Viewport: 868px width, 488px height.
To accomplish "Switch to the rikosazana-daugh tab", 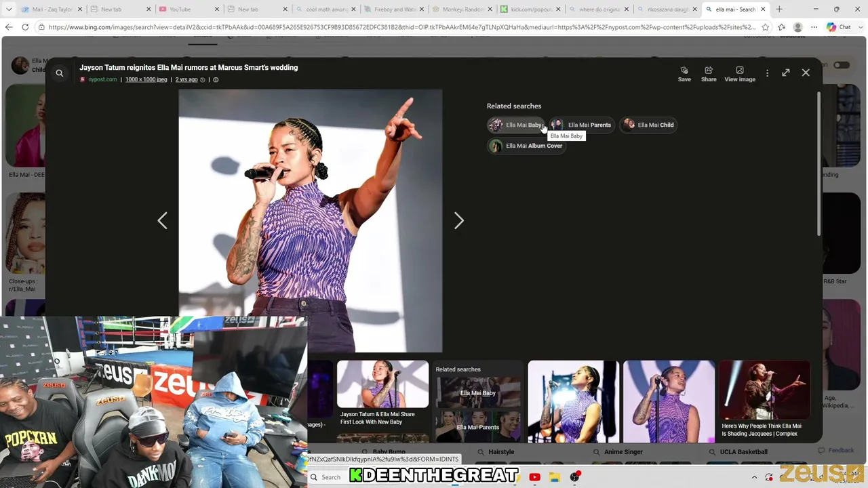I will click(667, 9).
